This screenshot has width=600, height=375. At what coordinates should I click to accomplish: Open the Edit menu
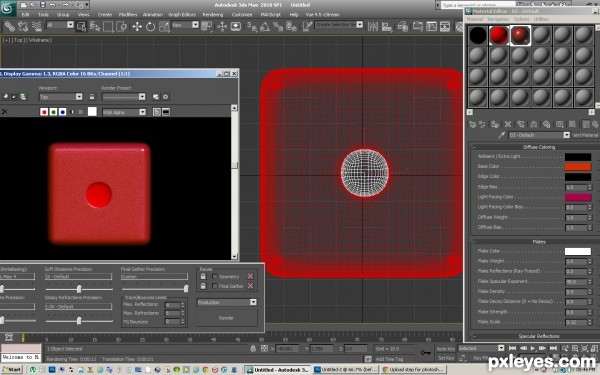25,15
